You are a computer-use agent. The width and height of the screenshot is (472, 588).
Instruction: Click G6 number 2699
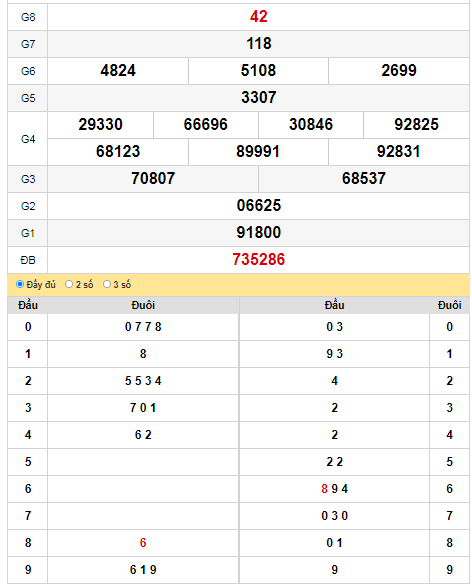point(399,70)
